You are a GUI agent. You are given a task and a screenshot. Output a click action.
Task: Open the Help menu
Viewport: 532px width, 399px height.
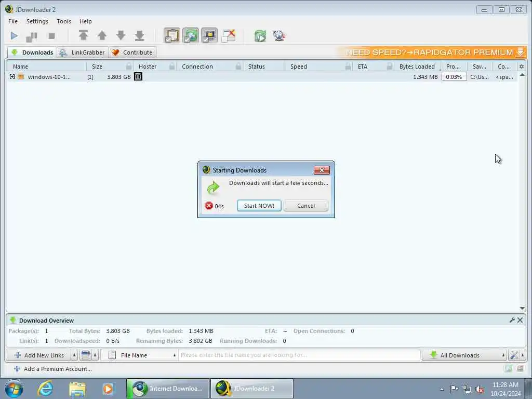pyautogui.click(x=86, y=21)
